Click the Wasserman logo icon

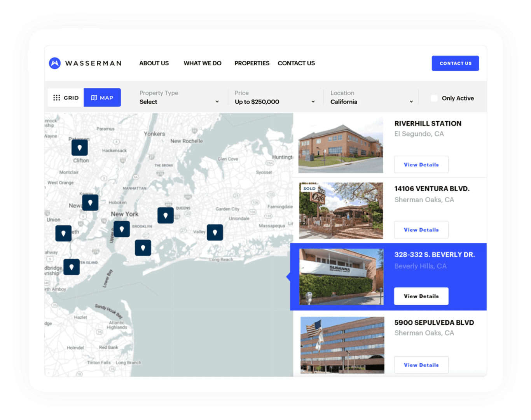[55, 63]
